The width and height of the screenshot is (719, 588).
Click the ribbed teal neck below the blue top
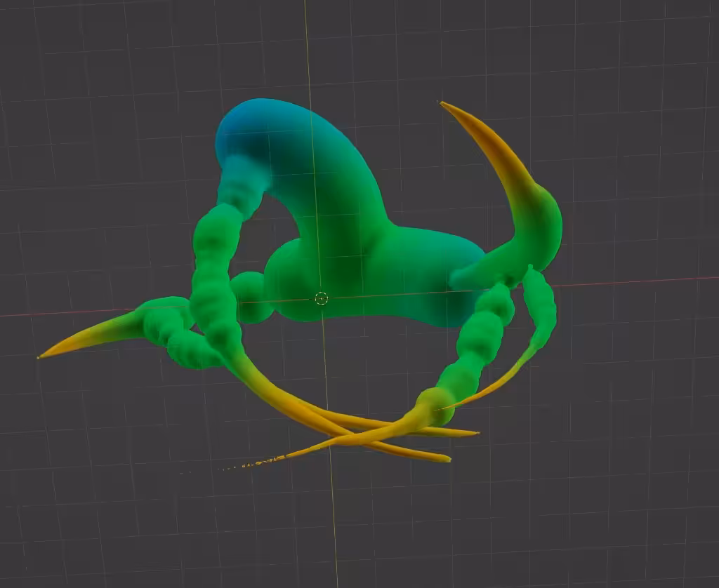coord(241,183)
